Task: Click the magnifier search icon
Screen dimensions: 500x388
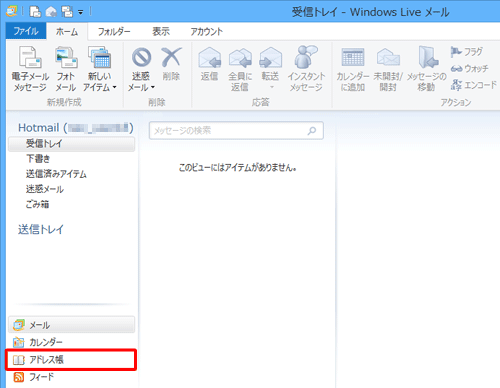Action: pyautogui.click(x=312, y=131)
